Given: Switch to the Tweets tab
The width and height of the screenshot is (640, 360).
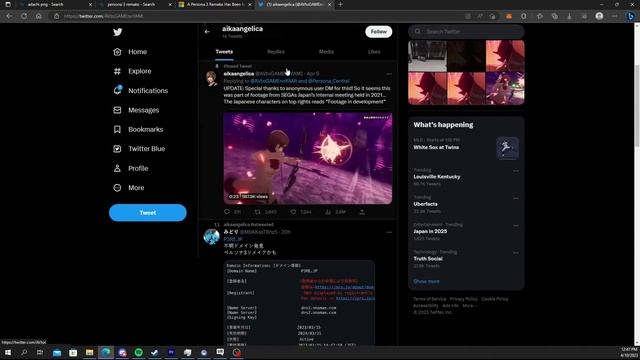Looking at the screenshot, I should pyautogui.click(x=224, y=52).
